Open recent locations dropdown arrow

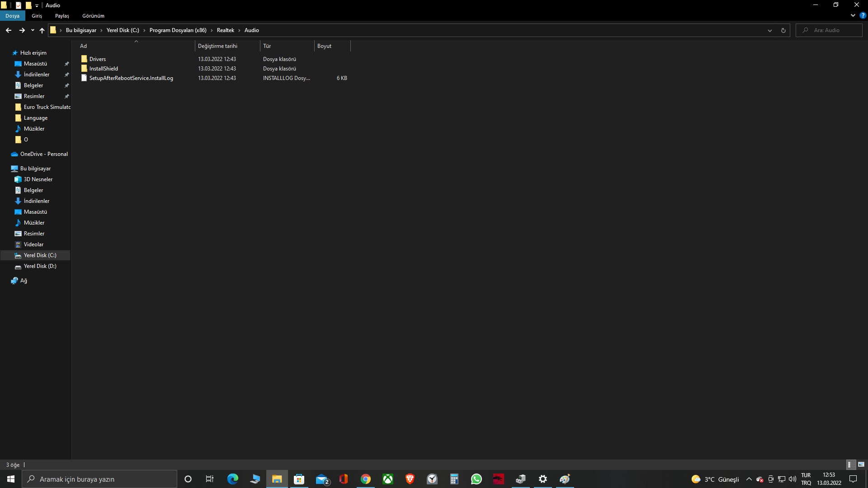point(33,30)
